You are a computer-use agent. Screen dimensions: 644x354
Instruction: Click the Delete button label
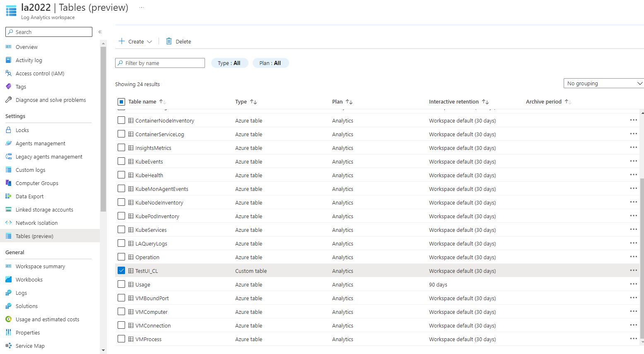click(x=183, y=41)
